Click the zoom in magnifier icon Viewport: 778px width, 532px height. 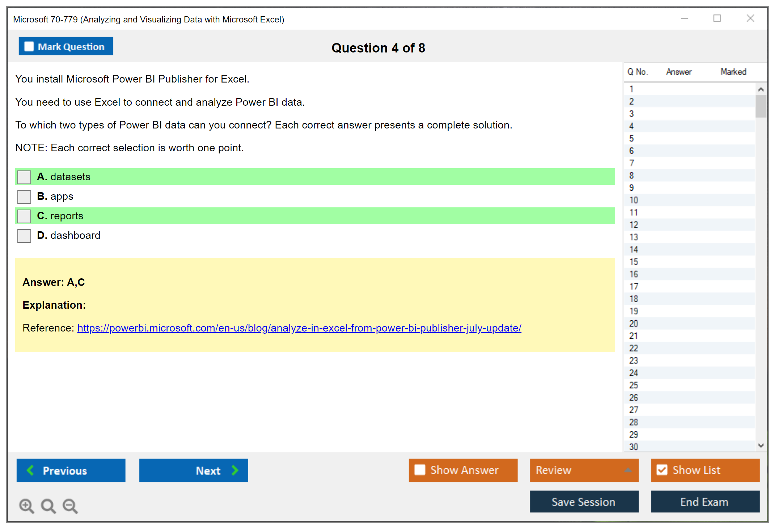tap(26, 506)
